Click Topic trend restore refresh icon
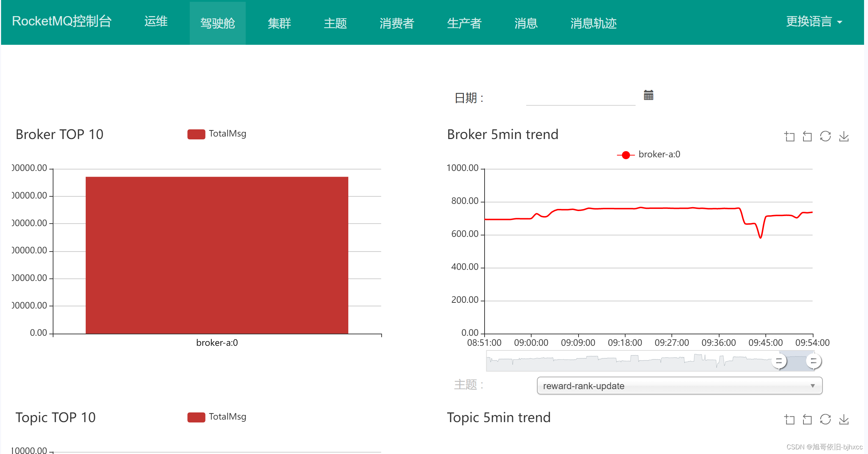Screen dimensions: 868x454 pyautogui.click(x=825, y=419)
